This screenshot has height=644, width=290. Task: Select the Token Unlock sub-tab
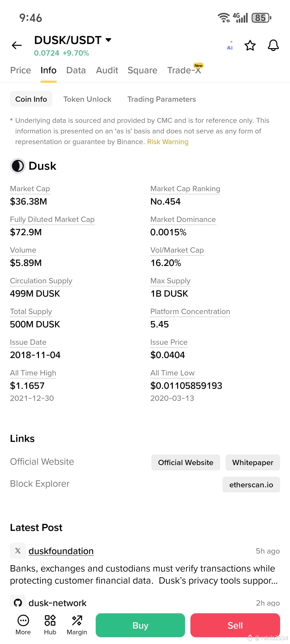point(87,99)
